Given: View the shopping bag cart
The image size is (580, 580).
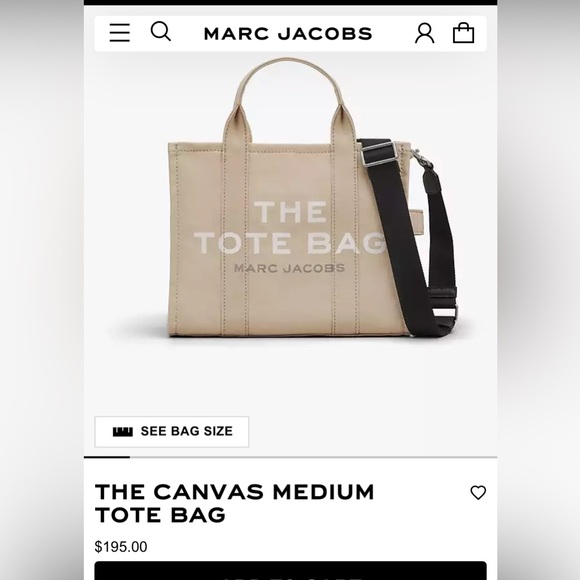Looking at the screenshot, I should point(463,33).
